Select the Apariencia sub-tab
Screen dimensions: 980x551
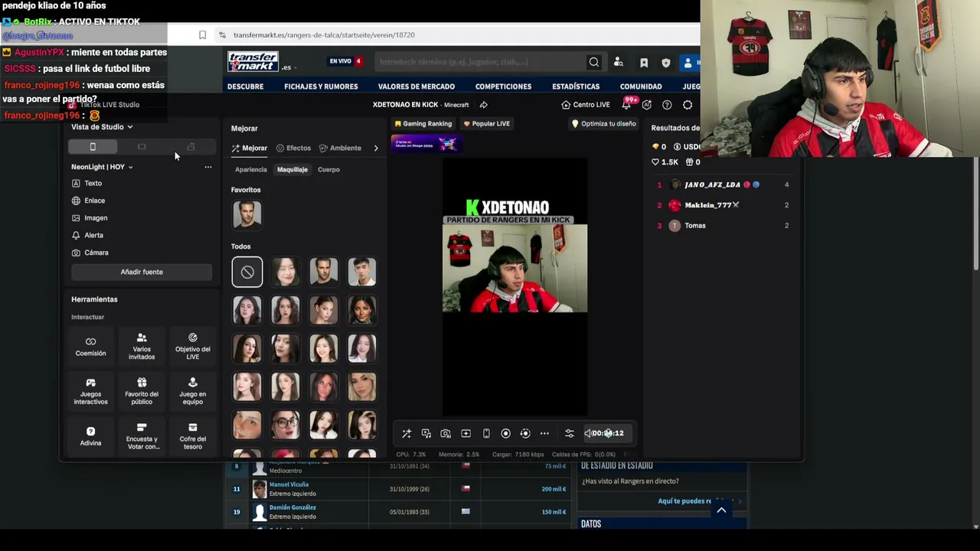coord(251,170)
